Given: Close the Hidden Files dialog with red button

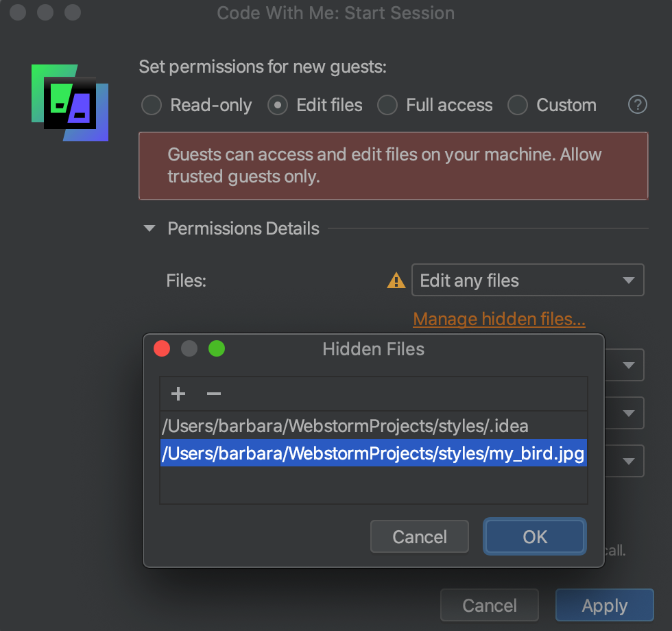Looking at the screenshot, I should click(162, 349).
